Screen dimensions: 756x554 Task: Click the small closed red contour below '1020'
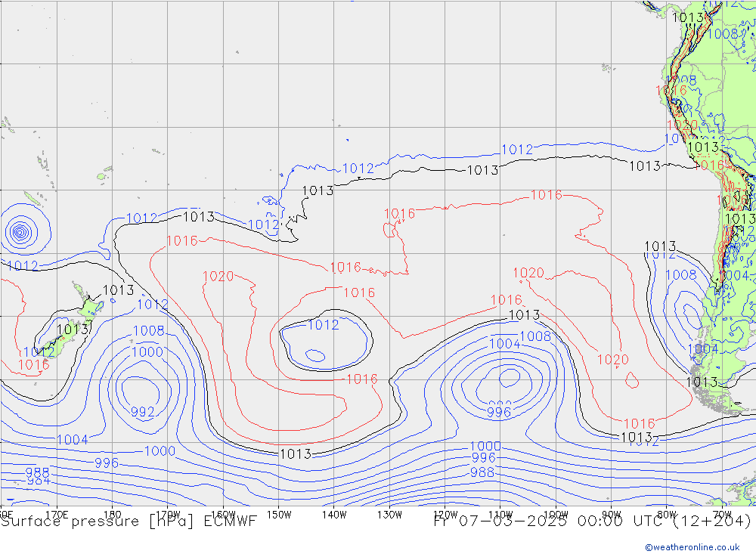click(x=631, y=380)
